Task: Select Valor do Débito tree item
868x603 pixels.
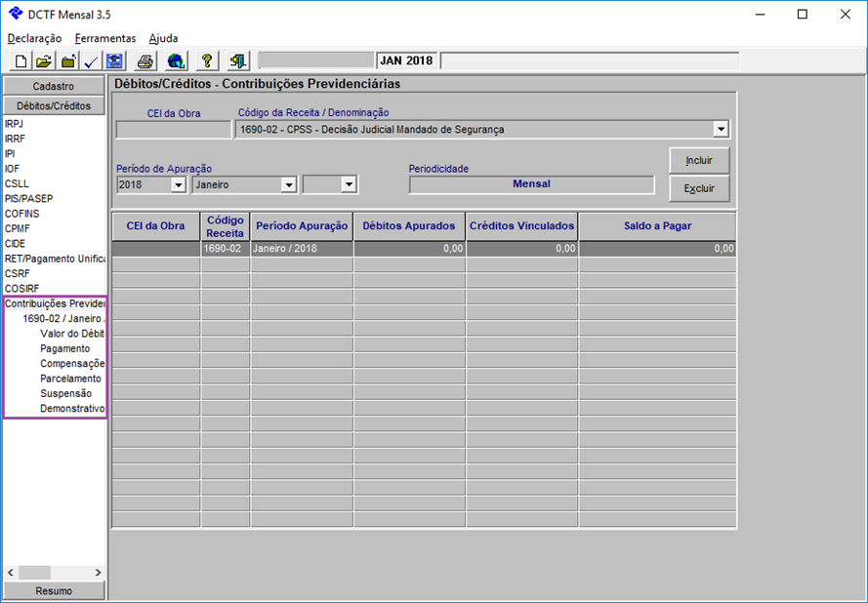Action: click(x=72, y=334)
